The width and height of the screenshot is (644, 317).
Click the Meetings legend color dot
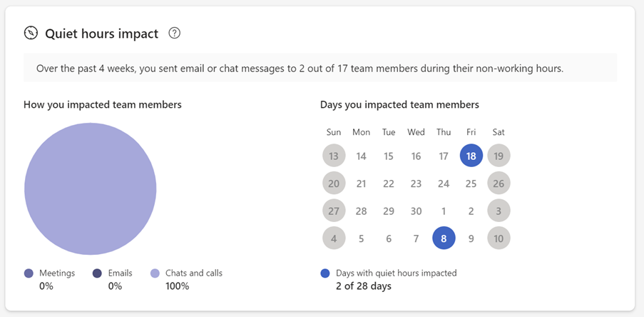[x=29, y=273]
